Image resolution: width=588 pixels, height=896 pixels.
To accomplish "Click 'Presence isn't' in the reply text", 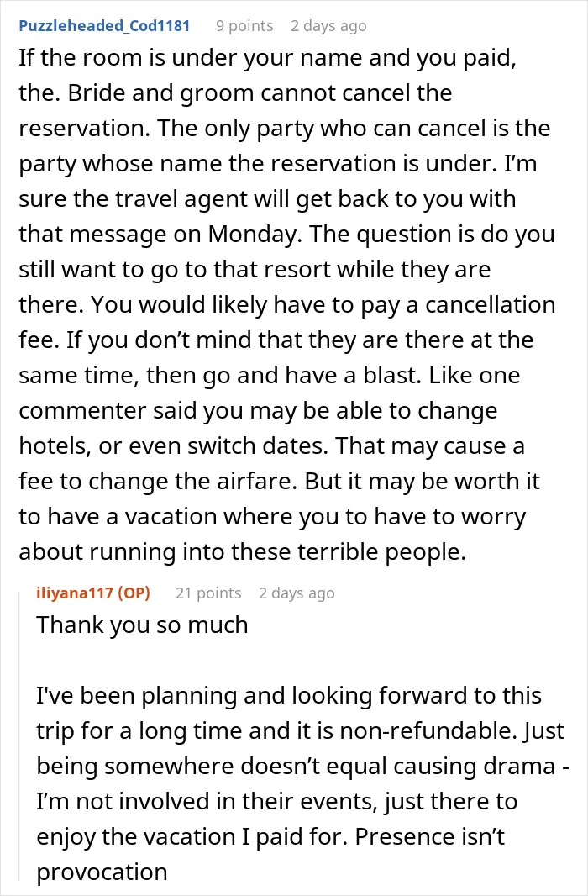I will (x=430, y=837).
